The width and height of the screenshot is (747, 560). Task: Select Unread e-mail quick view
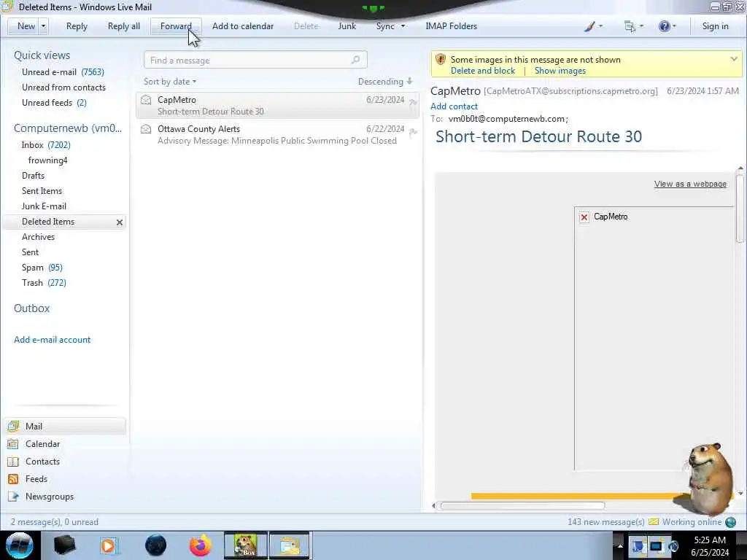63,72
